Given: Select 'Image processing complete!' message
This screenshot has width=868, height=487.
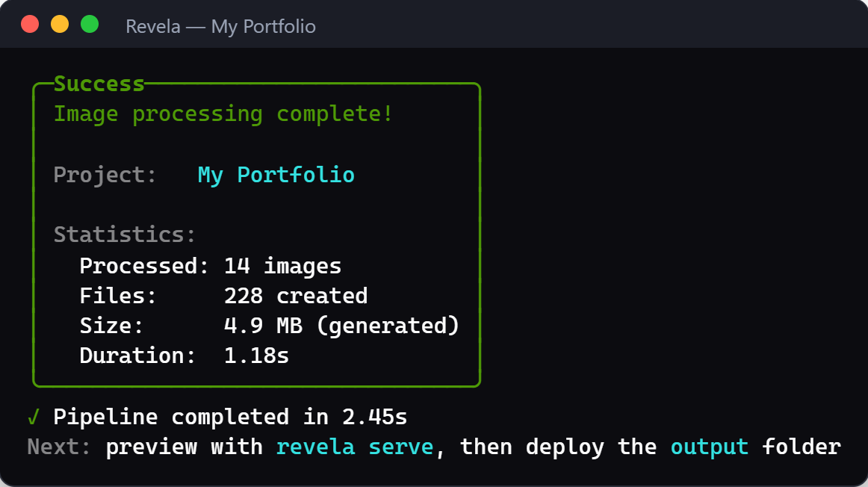Looking at the screenshot, I should click(x=223, y=114).
